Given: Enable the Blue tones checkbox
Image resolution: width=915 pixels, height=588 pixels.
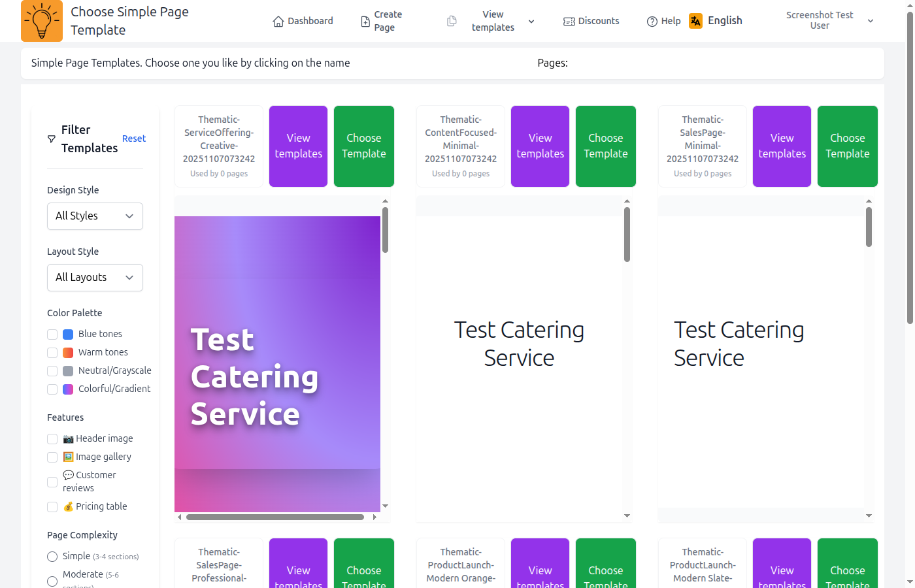Looking at the screenshot, I should [x=52, y=335].
